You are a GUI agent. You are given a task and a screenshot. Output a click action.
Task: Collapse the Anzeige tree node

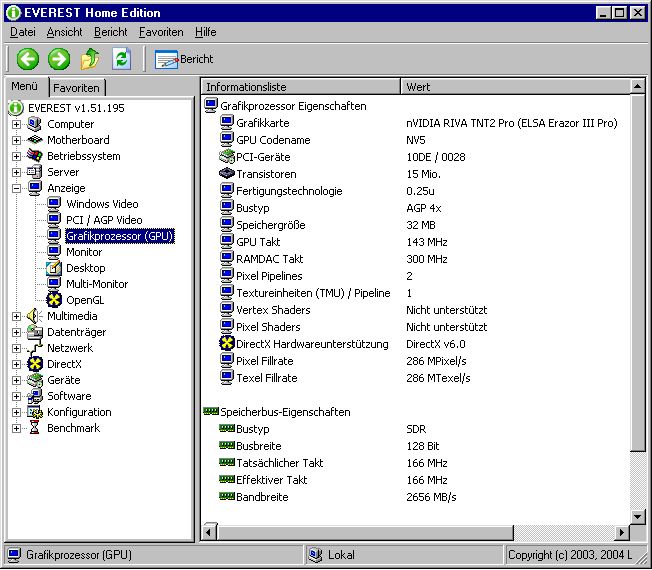[x=16, y=188]
